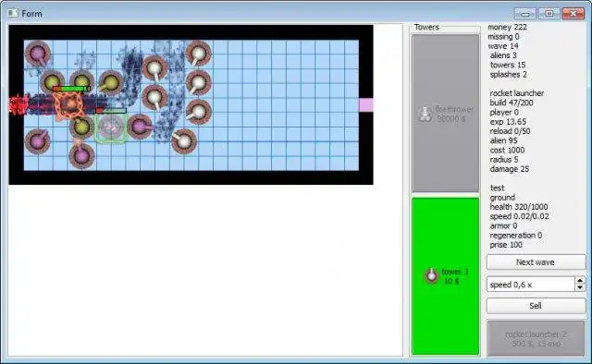Image resolution: width=592 pixels, height=364 pixels.
Task: Click the 'armor 0' stat
Action: tap(503, 226)
